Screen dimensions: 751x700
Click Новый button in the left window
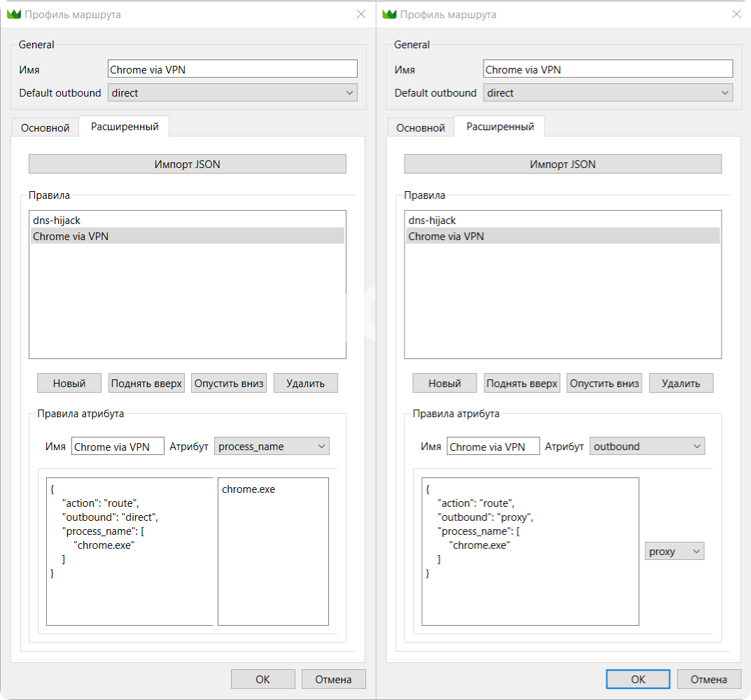click(x=69, y=383)
